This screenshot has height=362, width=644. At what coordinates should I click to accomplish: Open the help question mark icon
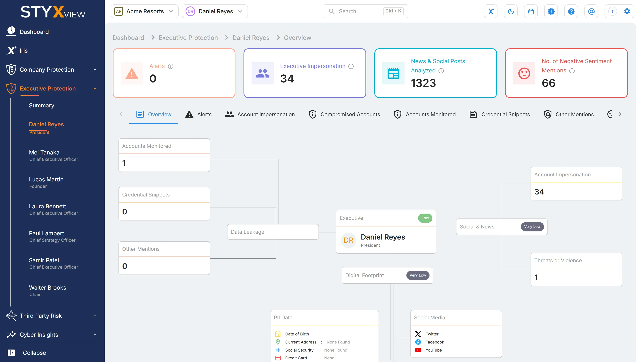click(x=571, y=11)
